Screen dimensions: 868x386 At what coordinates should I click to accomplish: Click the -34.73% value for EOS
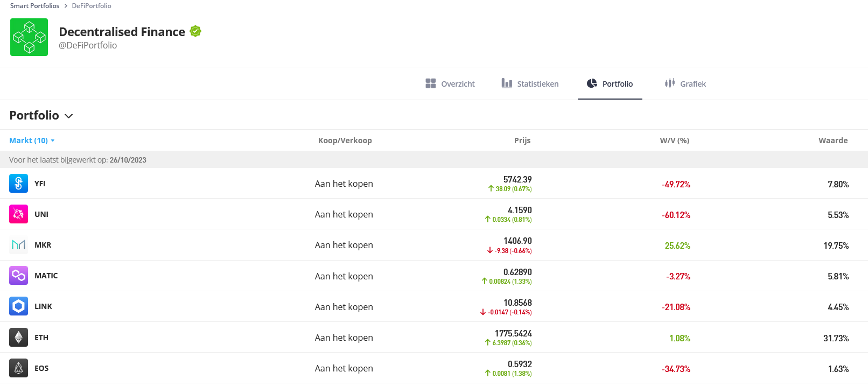[676, 369]
